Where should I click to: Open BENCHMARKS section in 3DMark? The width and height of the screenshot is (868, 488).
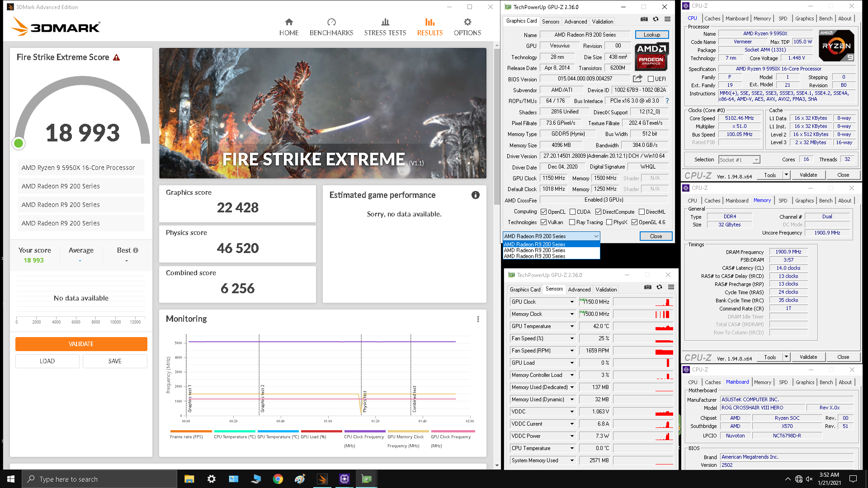coord(331,27)
